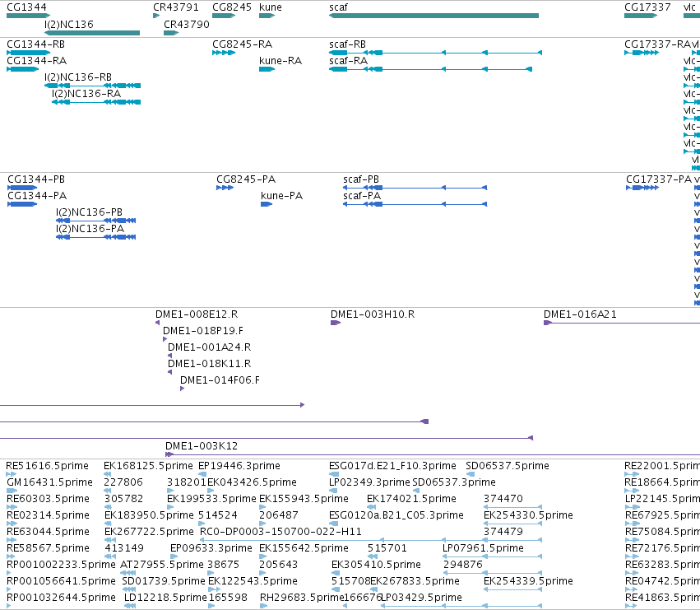Select EST ESG017d.E21_F10.3prime
Screen dimensions: 700x610
[x=393, y=466]
